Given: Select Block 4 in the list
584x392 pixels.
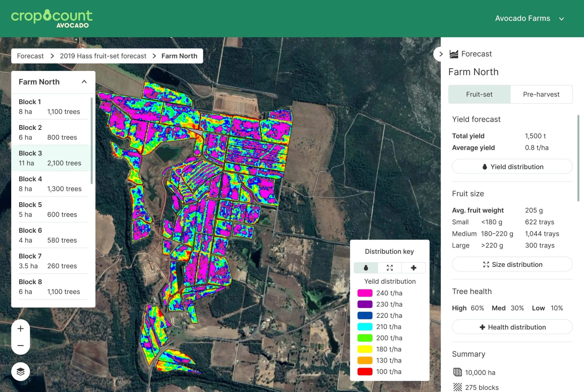Looking at the screenshot, I should 50,184.
